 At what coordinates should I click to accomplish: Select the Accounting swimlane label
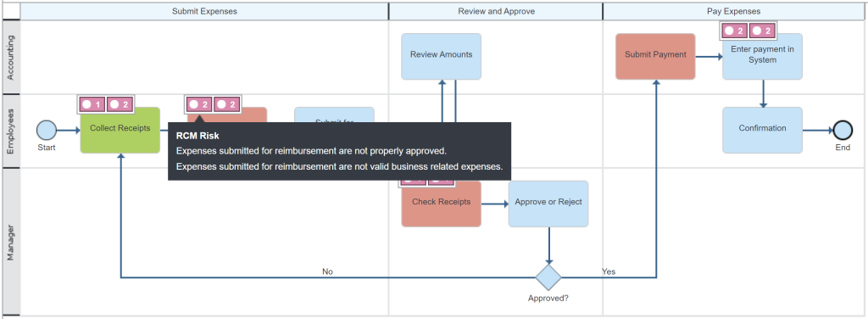point(10,57)
